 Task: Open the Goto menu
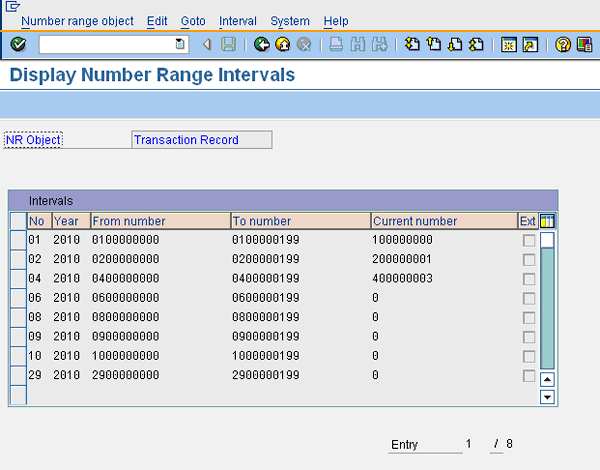tap(193, 21)
